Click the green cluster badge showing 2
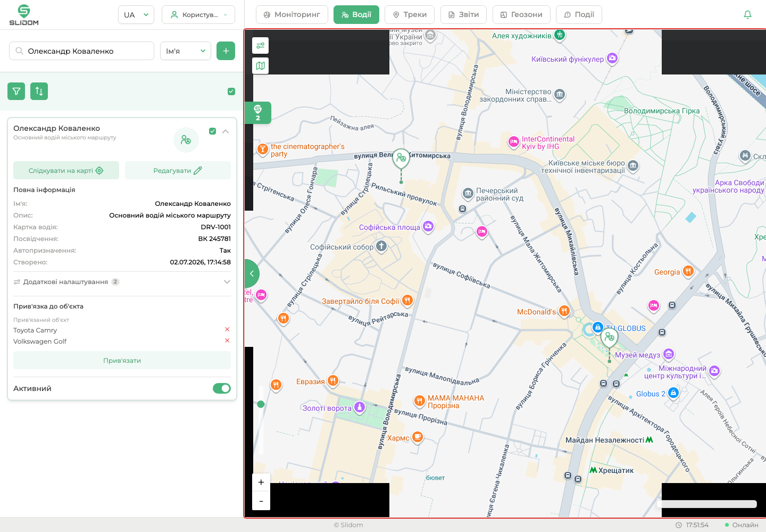 (258, 113)
